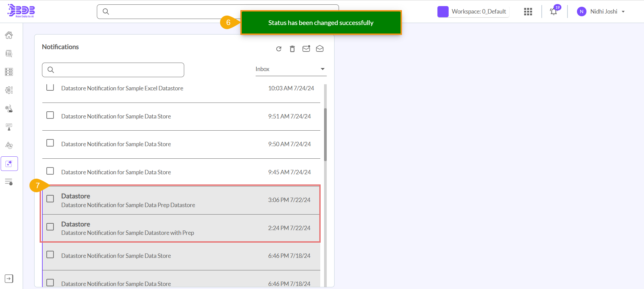Go to the Home icon in sidebar
Viewport: 644px width, 289px height.
[x=9, y=35]
